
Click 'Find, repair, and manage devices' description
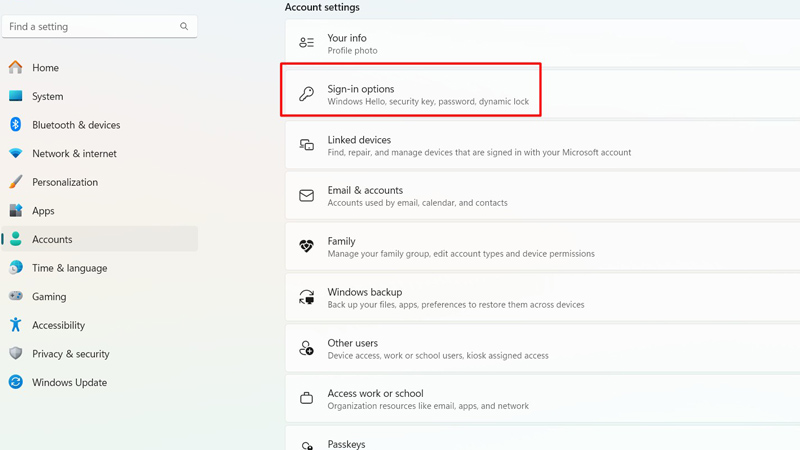pyautogui.click(x=479, y=152)
